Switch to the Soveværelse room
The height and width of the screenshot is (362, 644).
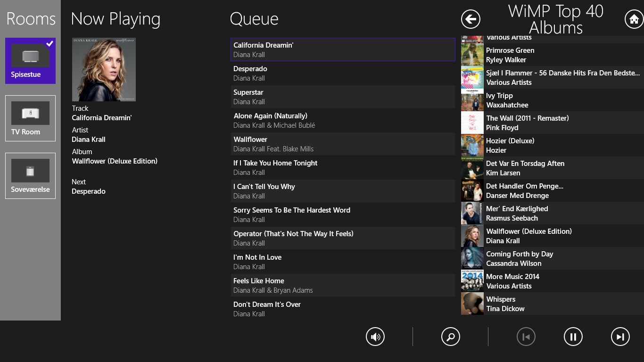click(x=30, y=176)
